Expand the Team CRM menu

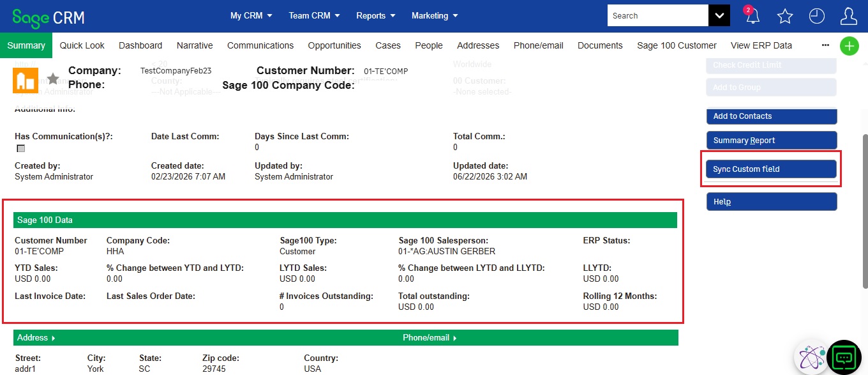[x=315, y=16]
